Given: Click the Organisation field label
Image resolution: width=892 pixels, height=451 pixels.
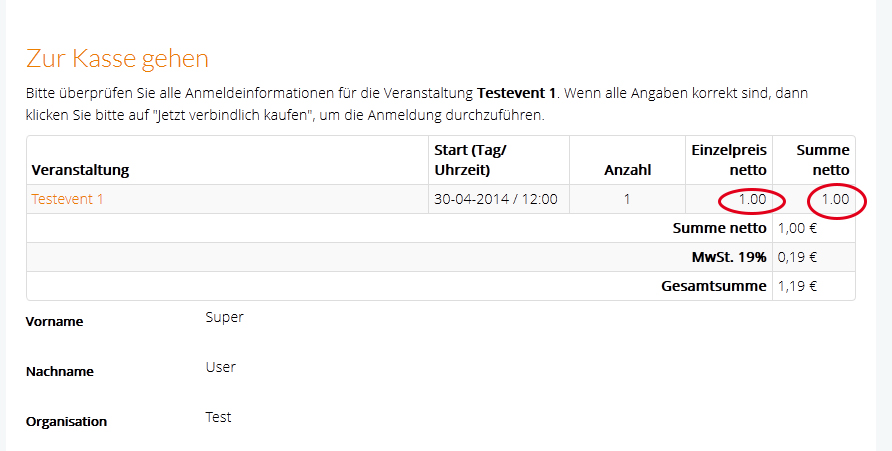Looking at the screenshot, I should [x=66, y=422].
